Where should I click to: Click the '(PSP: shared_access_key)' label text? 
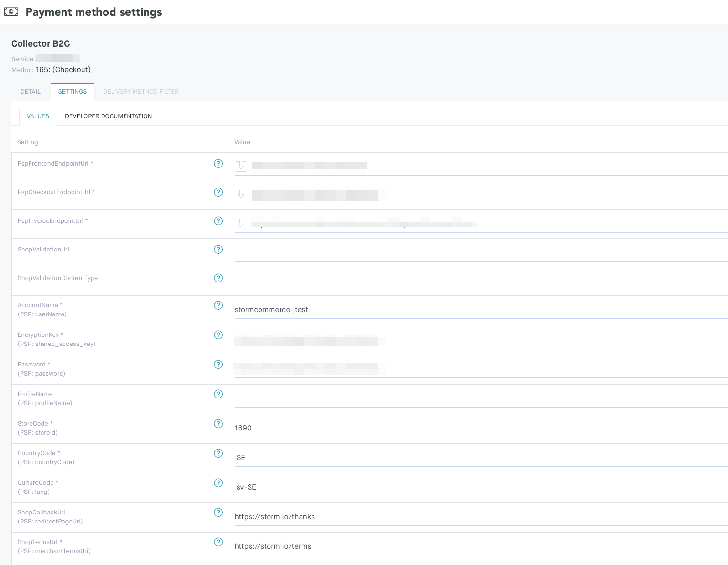tap(57, 344)
